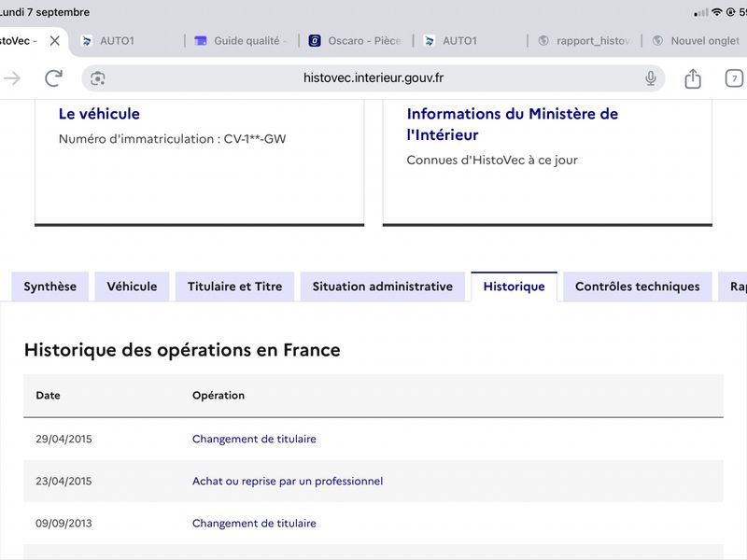Switch to Situation administrative tab
The width and height of the screenshot is (747, 560).
point(383,287)
